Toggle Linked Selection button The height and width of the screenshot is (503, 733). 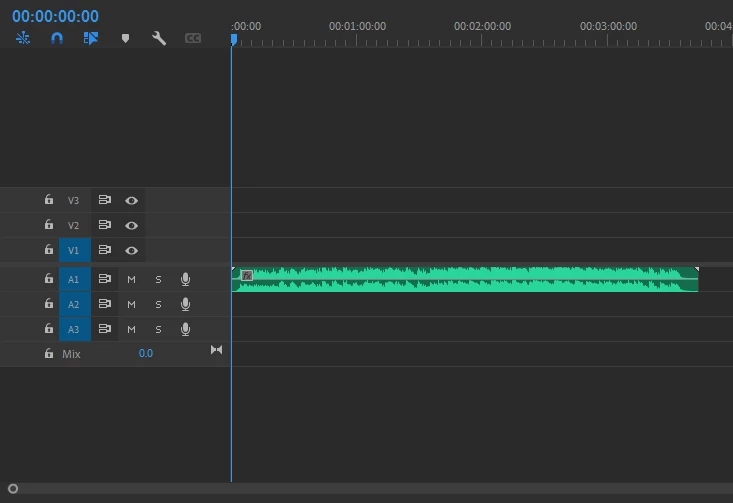tap(91, 38)
